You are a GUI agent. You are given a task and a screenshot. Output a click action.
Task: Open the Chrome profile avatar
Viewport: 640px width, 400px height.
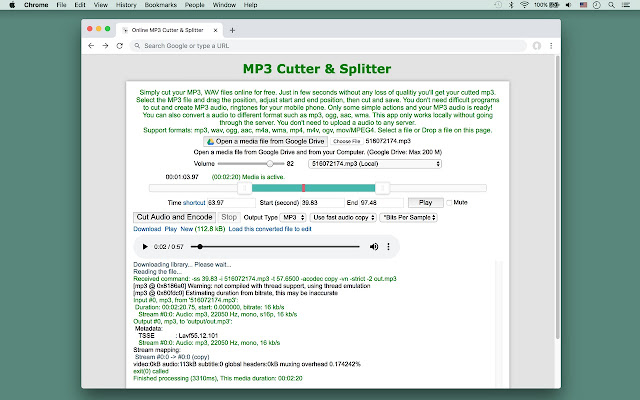coord(537,46)
